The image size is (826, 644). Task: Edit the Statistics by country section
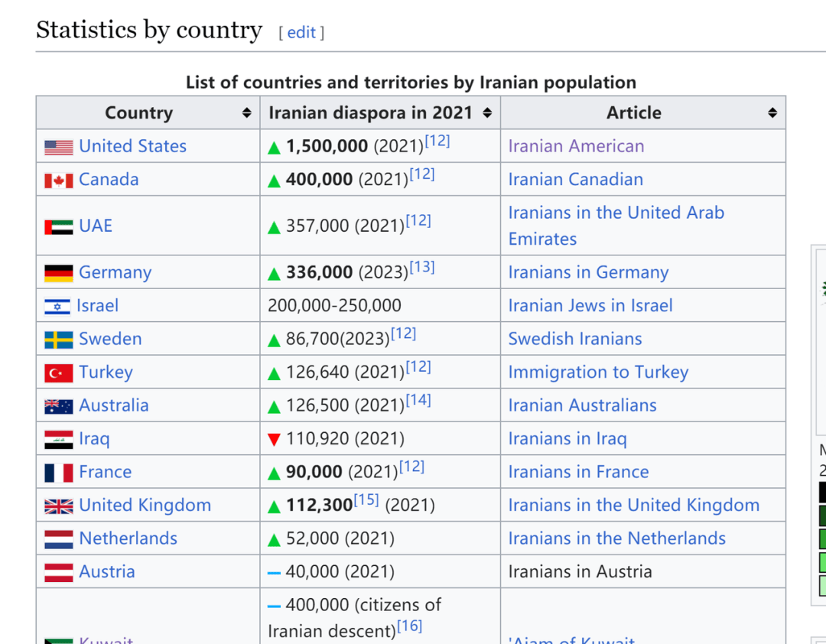point(301,32)
